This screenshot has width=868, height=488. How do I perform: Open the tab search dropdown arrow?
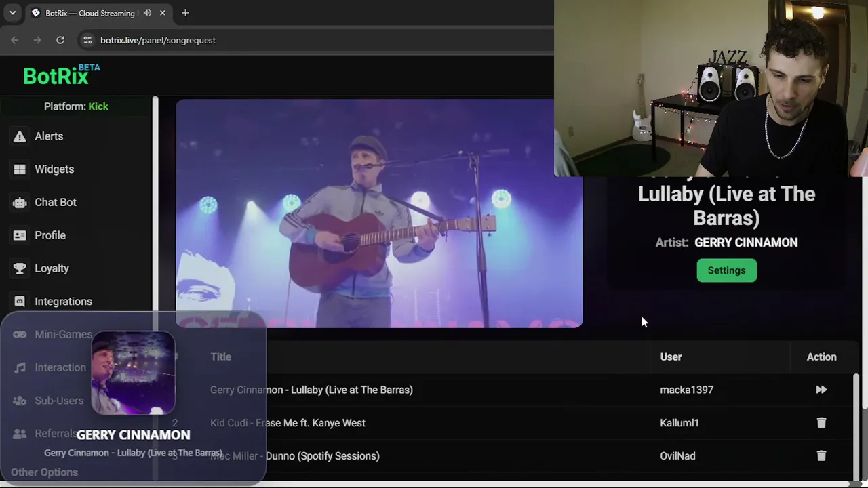click(x=12, y=13)
